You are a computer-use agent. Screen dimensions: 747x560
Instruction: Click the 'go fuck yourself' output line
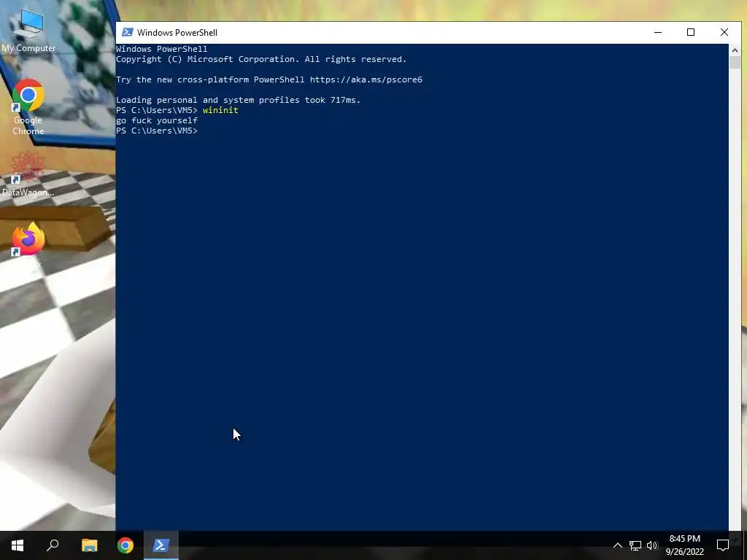(157, 120)
